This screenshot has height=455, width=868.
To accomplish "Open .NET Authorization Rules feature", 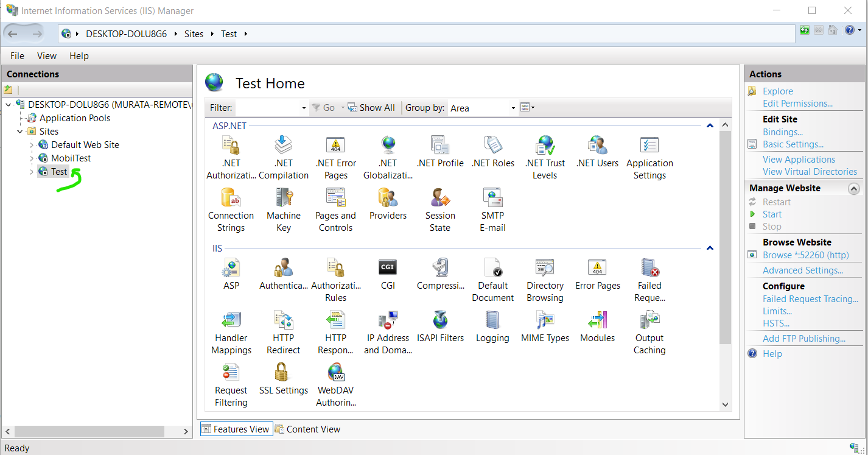I will (x=231, y=158).
